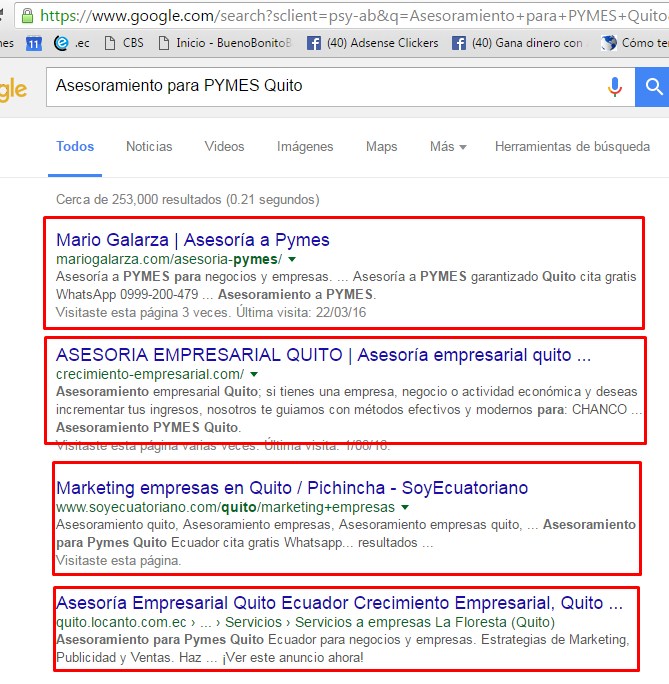Open Marketing empresas en Quito result link
Image resolution: width=669 pixels, height=684 pixels.
pos(292,488)
